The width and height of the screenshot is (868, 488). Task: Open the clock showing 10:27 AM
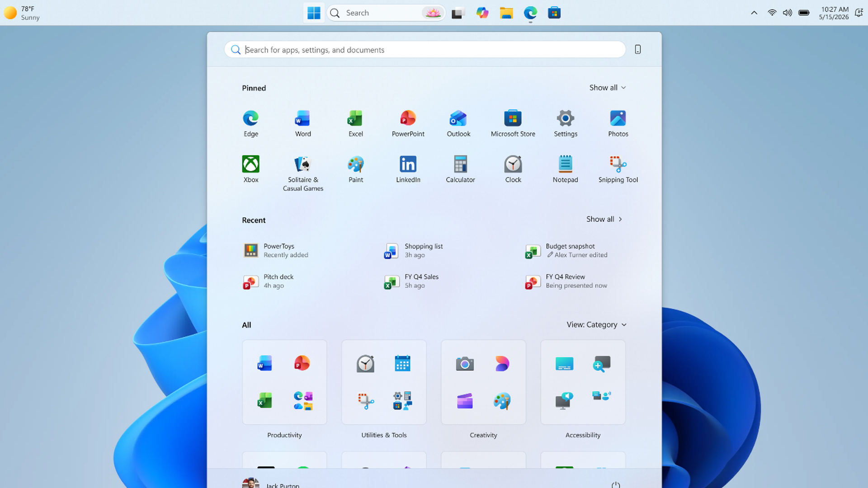(x=834, y=13)
